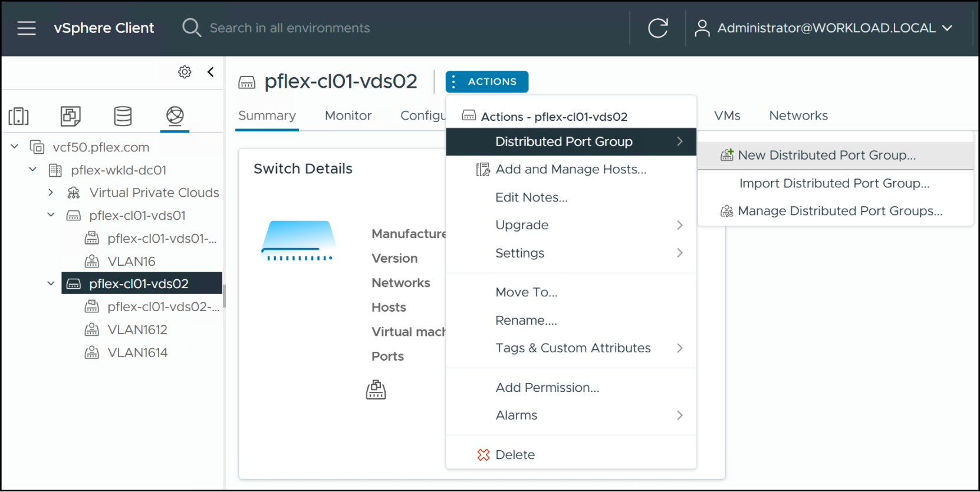This screenshot has width=980, height=492.
Task: Click the blue ACTIONS button
Action: (487, 82)
